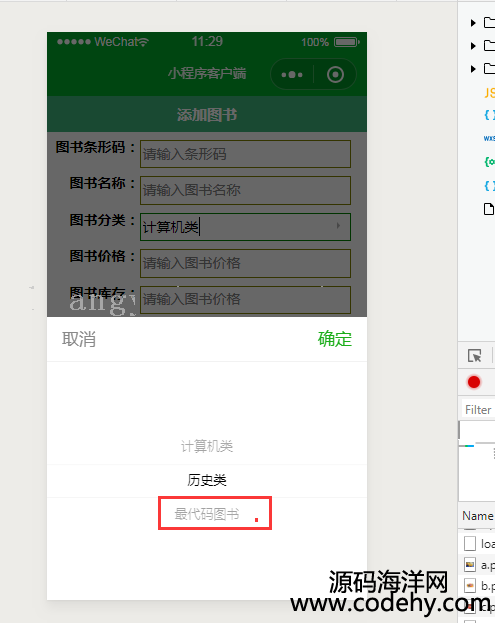Select the b.p image file icon

(x=470, y=586)
